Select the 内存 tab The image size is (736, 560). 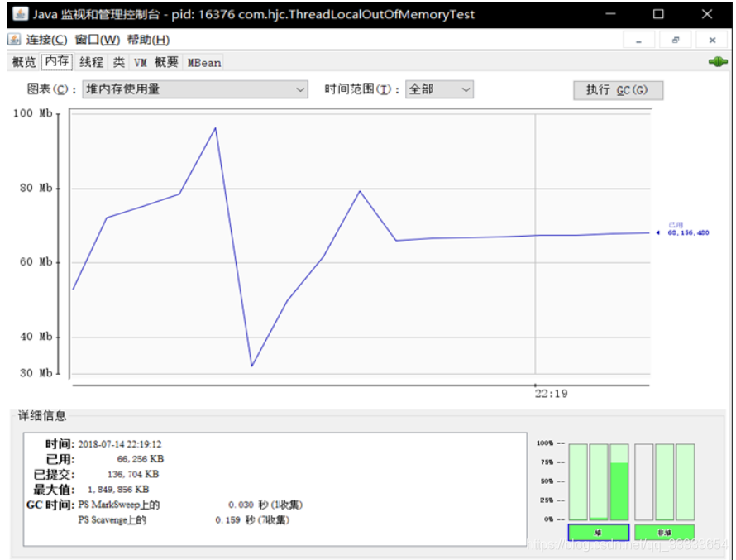57,61
